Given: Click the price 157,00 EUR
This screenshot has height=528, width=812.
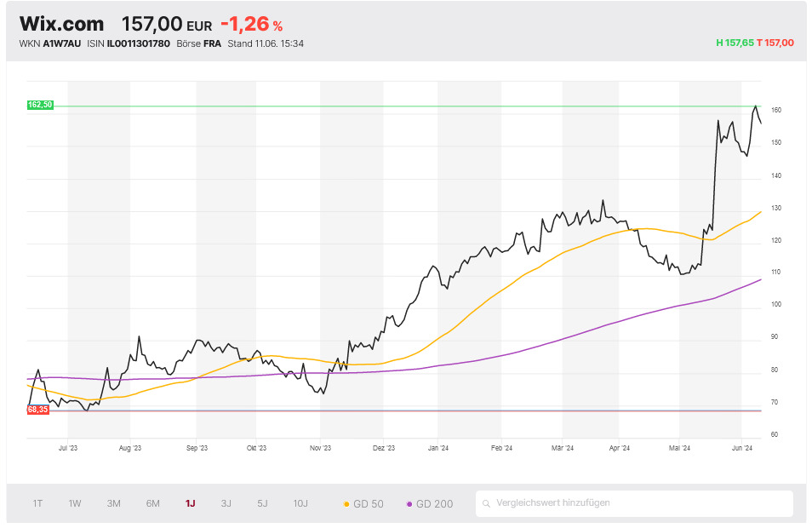Looking at the screenshot, I should point(167,24).
